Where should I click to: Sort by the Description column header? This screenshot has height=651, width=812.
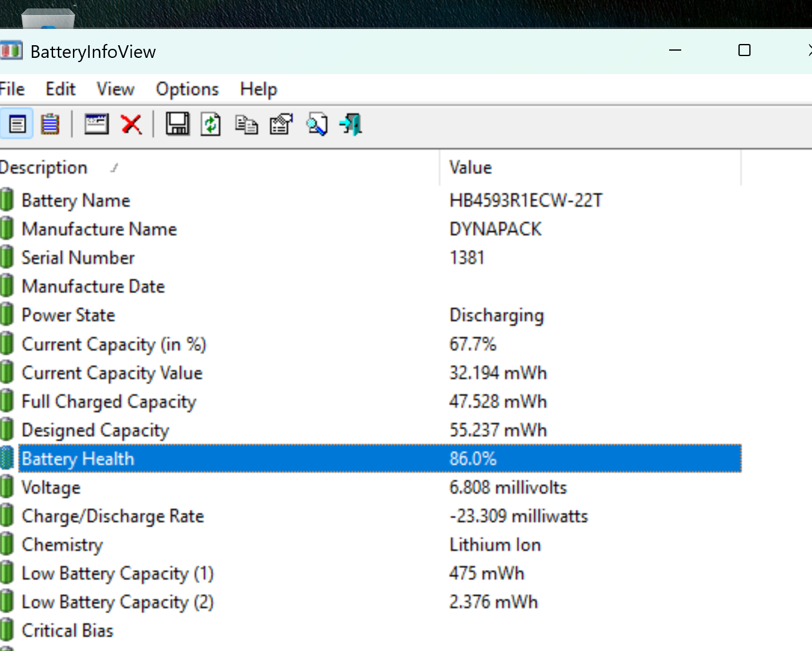[x=219, y=168]
